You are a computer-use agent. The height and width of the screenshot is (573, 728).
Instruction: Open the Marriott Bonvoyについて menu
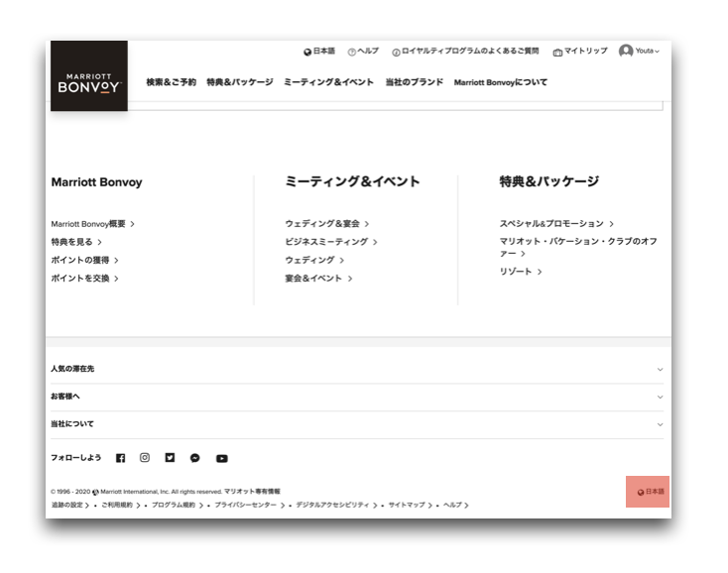pos(501,82)
